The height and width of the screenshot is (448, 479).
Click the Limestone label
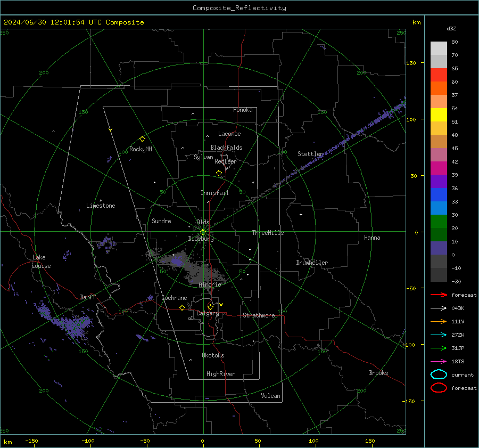point(101,206)
